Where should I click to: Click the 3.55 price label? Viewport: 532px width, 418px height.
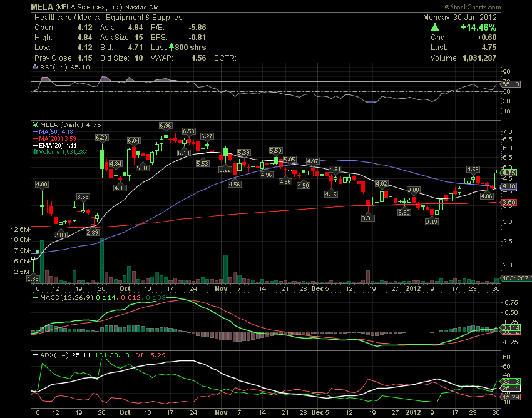coord(83,196)
